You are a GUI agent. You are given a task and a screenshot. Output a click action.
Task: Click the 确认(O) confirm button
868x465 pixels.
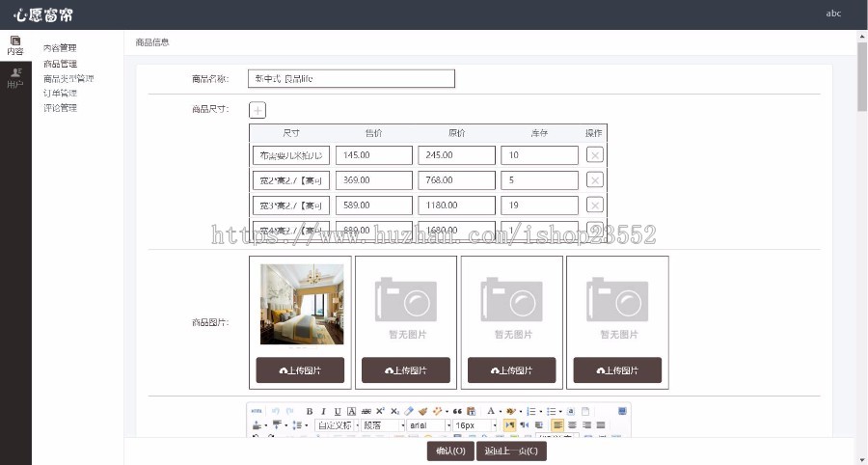(x=450, y=451)
